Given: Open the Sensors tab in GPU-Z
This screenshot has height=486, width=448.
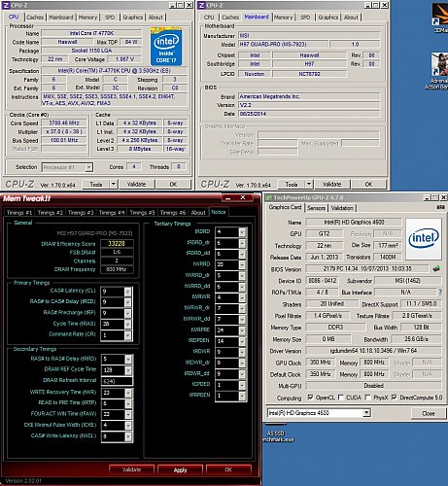Looking at the screenshot, I should pos(316,208).
